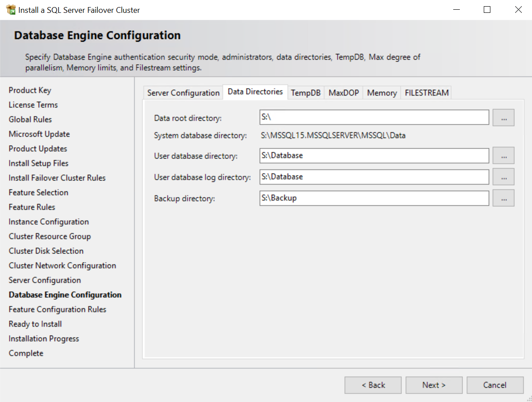Browse for the User database log directory
This screenshot has height=402, width=532.
[503, 177]
